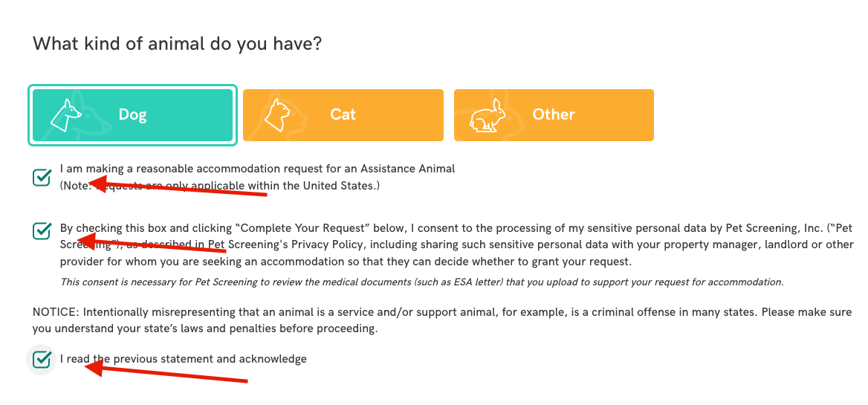Click the "I read the previous statement" label
The height and width of the screenshot is (405, 868).
pyautogui.click(x=183, y=360)
